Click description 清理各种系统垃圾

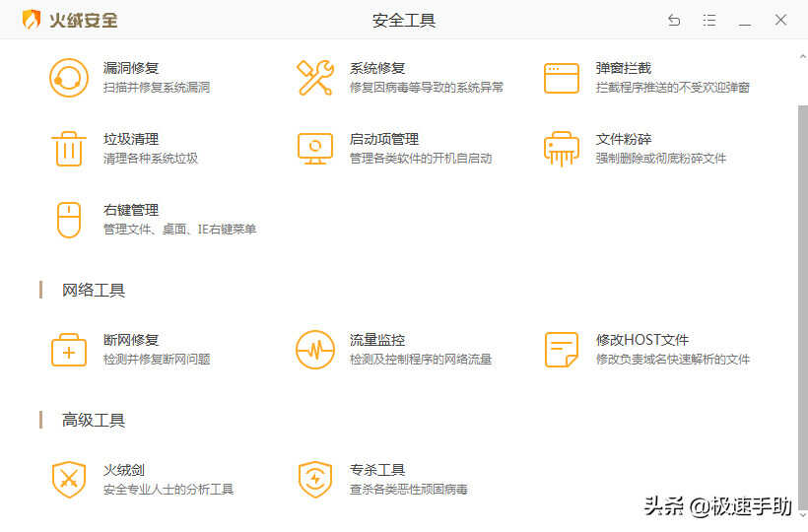(151, 159)
